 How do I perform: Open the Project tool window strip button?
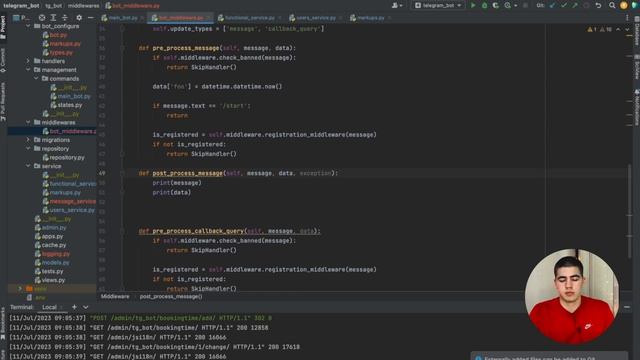click(x=3, y=27)
